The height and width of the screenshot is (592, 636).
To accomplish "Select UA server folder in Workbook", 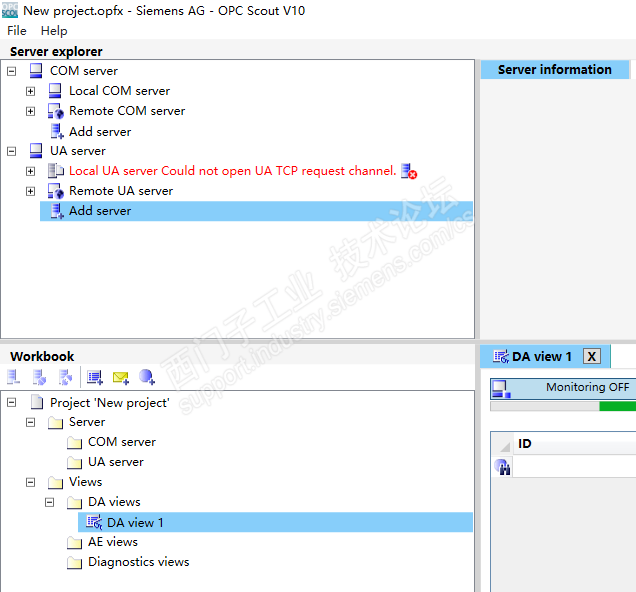I will point(116,462).
